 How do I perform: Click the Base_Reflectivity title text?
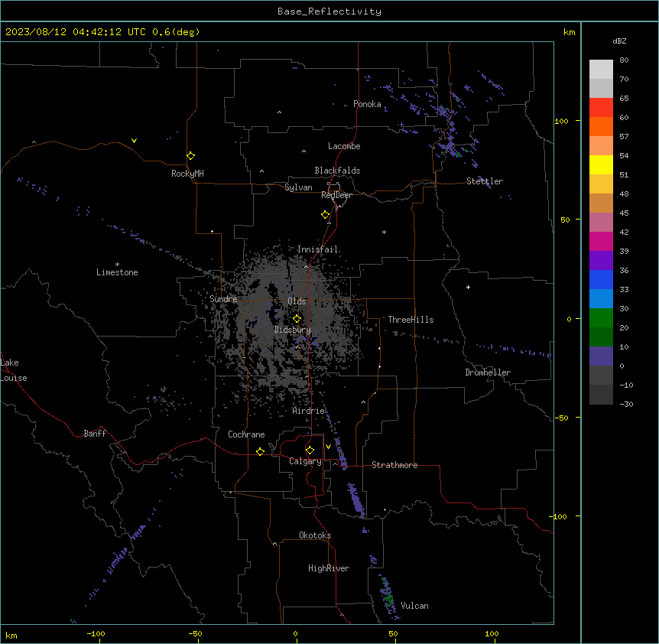coord(329,11)
